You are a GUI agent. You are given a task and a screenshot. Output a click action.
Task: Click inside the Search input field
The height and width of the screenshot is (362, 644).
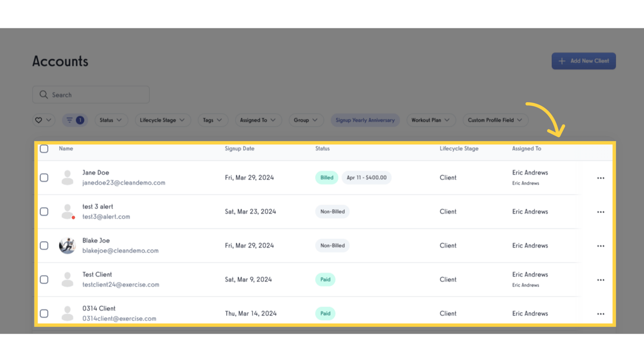coord(90,95)
